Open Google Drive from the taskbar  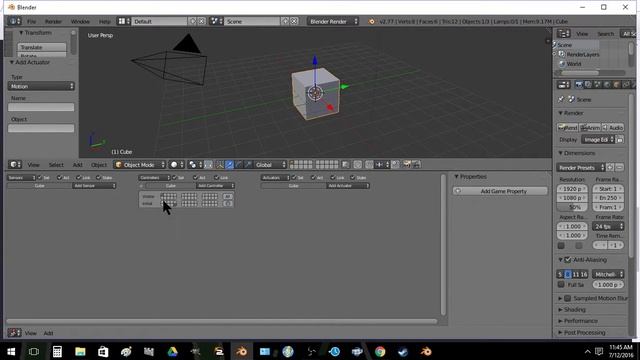click(172, 351)
